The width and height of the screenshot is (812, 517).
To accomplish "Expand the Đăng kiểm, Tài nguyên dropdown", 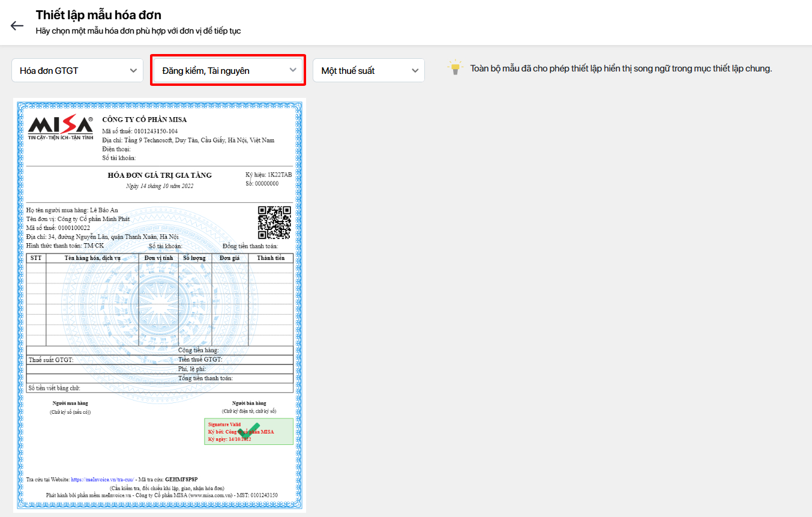I will point(228,70).
